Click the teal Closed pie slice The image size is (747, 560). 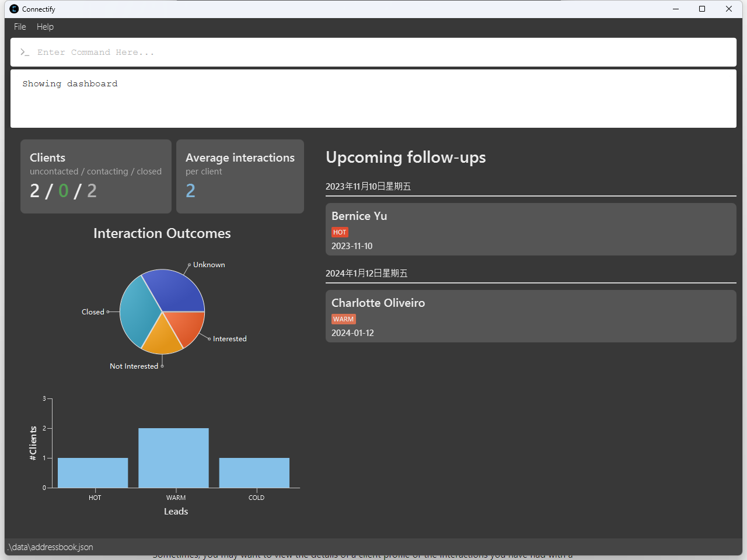[137, 312]
